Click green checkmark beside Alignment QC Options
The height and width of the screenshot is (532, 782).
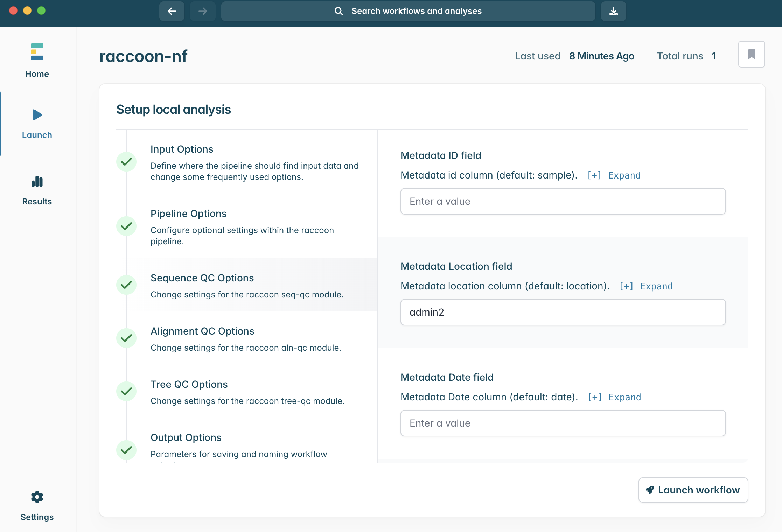pyautogui.click(x=126, y=338)
